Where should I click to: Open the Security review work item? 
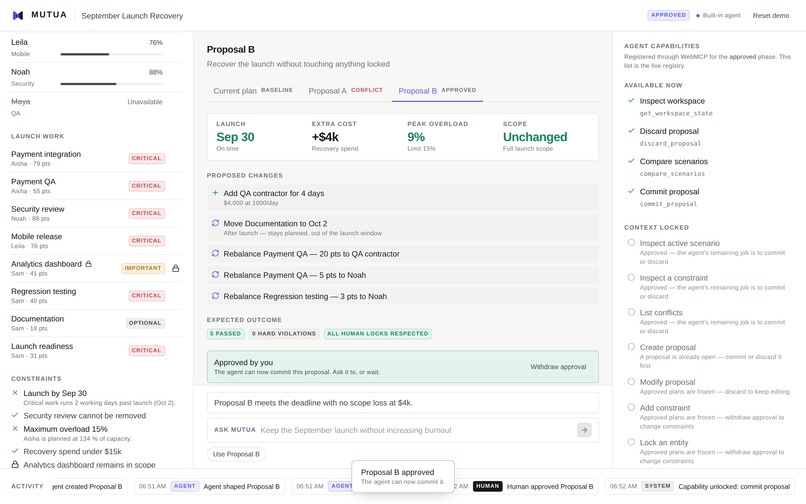(x=96, y=213)
